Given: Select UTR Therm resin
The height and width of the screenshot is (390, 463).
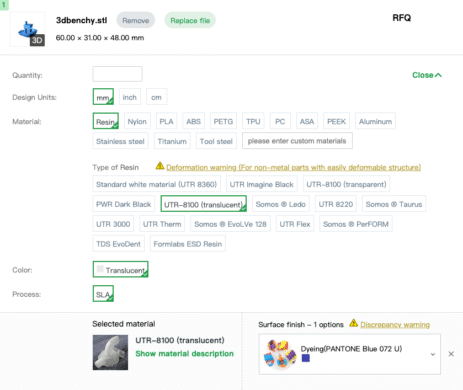Looking at the screenshot, I should [x=162, y=224].
